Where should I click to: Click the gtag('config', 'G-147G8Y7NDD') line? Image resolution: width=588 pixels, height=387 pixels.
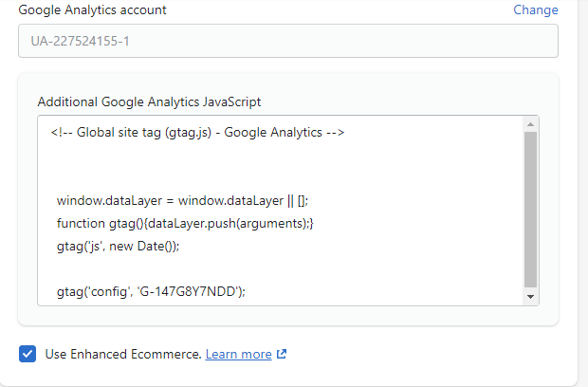point(150,291)
